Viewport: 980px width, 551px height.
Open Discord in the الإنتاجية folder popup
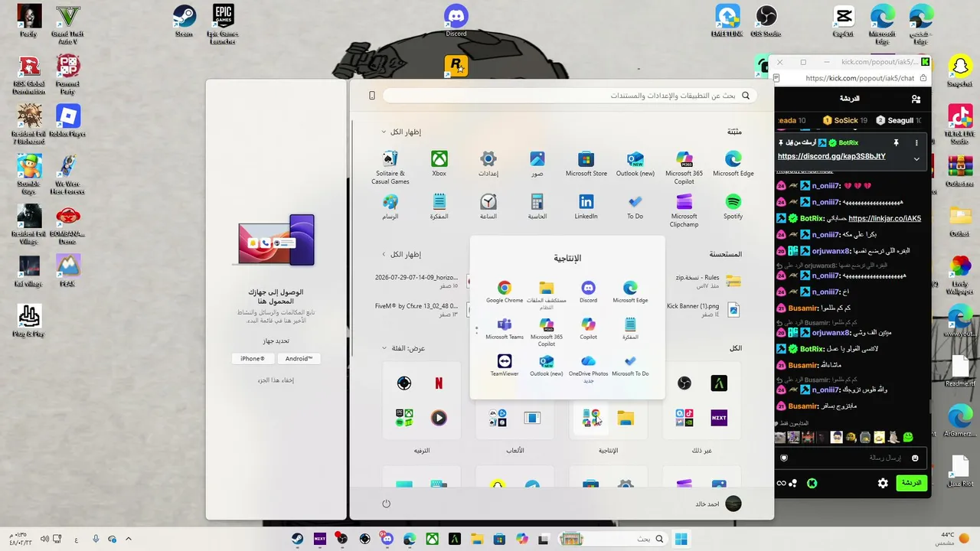tap(588, 292)
